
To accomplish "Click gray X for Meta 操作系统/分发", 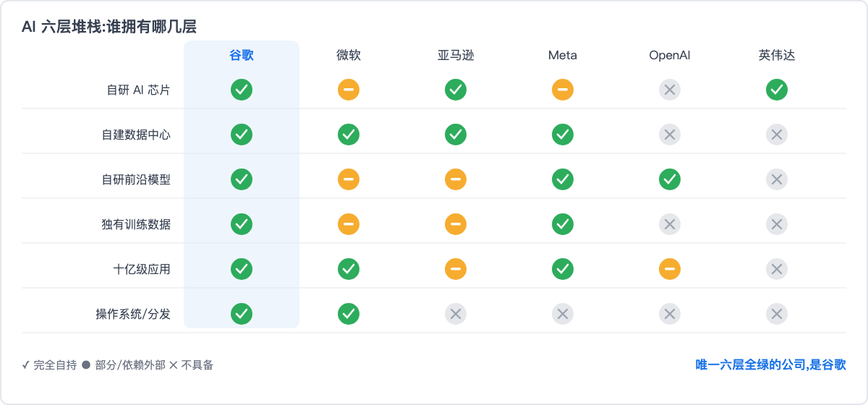I will pyautogui.click(x=563, y=314).
